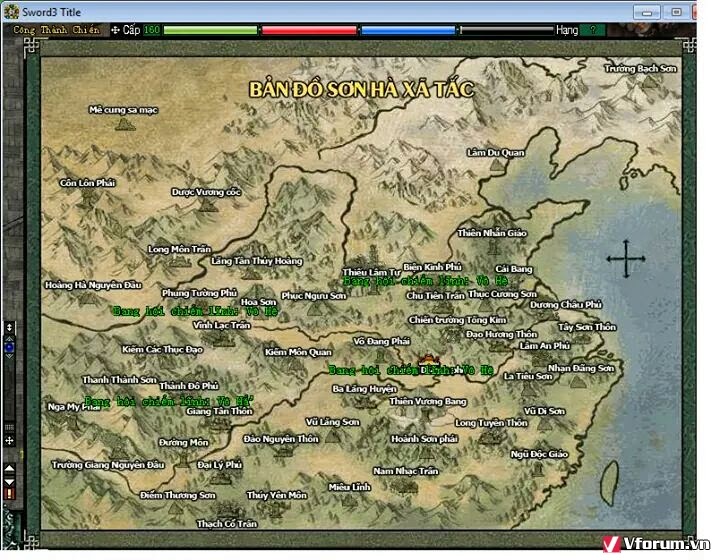Select Ba Lăng Huyện location

point(364,389)
